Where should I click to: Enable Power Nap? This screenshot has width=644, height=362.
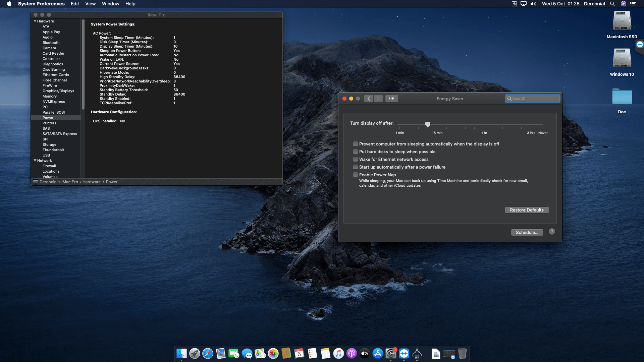click(356, 175)
